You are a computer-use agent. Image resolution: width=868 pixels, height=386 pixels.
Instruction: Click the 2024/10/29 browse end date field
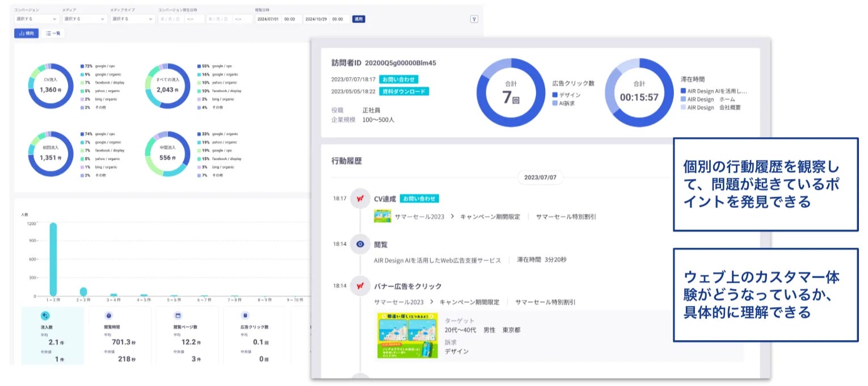click(317, 19)
